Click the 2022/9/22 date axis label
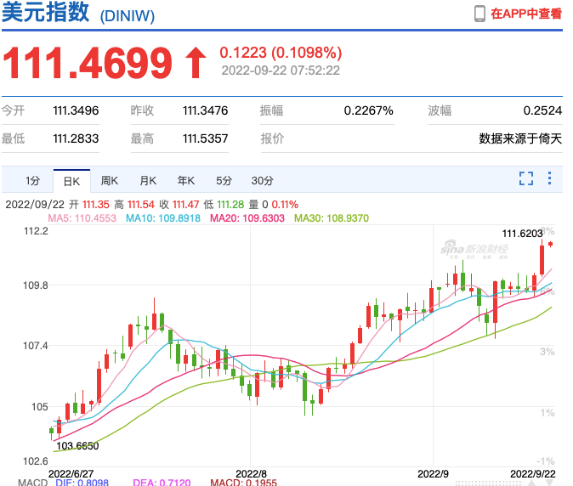573x486 pixels. coord(533,474)
